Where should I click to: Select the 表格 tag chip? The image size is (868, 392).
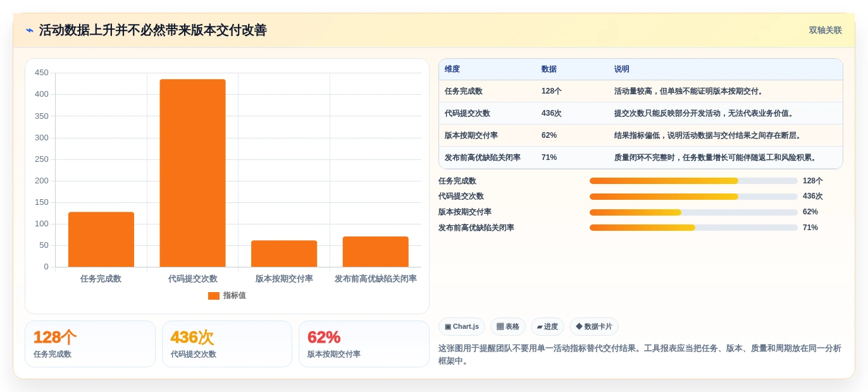[x=508, y=327]
